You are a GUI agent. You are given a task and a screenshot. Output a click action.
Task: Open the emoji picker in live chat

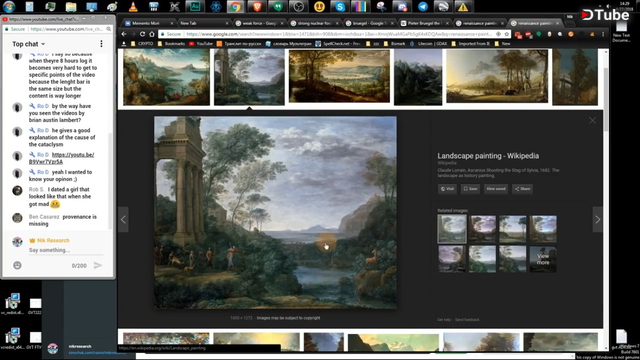point(17,265)
